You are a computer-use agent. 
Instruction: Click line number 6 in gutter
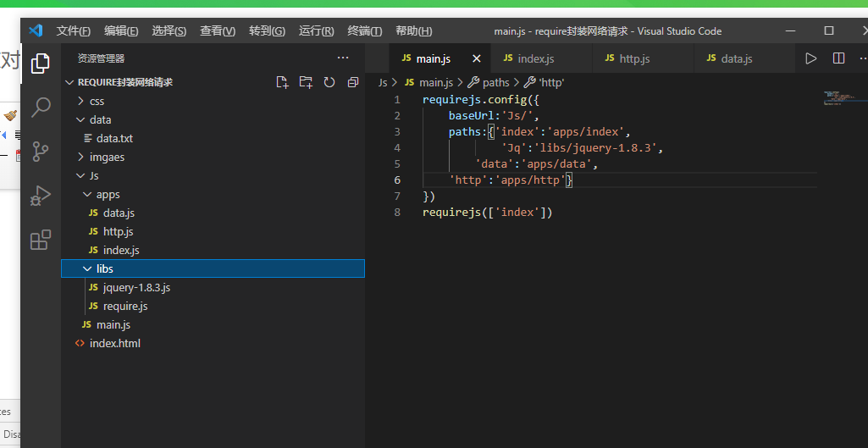point(397,180)
